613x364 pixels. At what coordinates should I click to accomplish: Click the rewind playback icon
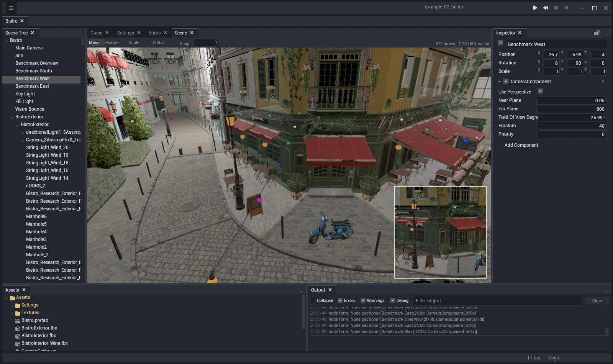coord(546,8)
